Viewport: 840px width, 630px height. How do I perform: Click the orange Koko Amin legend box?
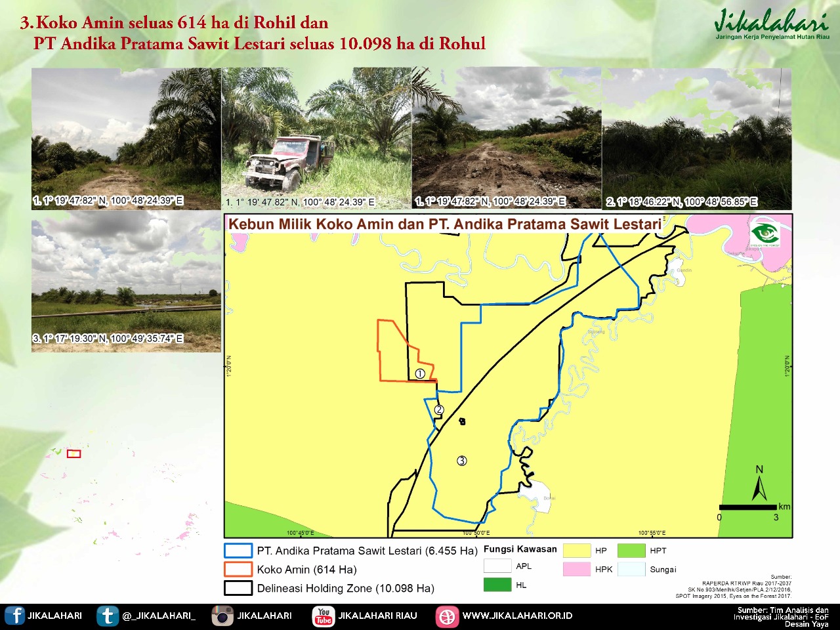pyautogui.click(x=238, y=569)
